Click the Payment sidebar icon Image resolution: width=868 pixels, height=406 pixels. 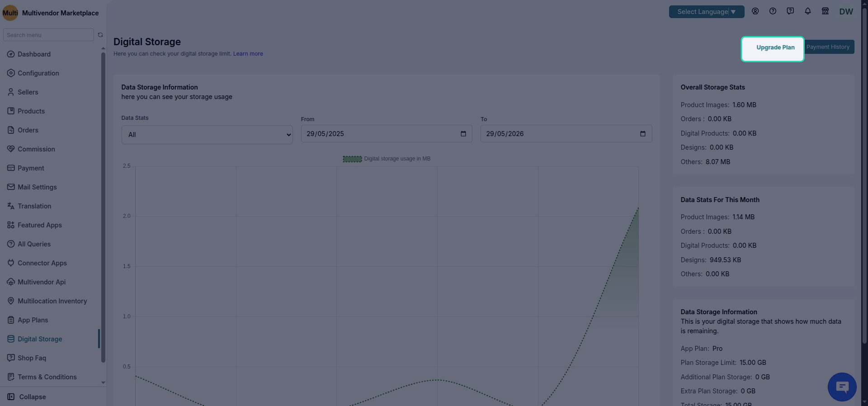pos(11,168)
